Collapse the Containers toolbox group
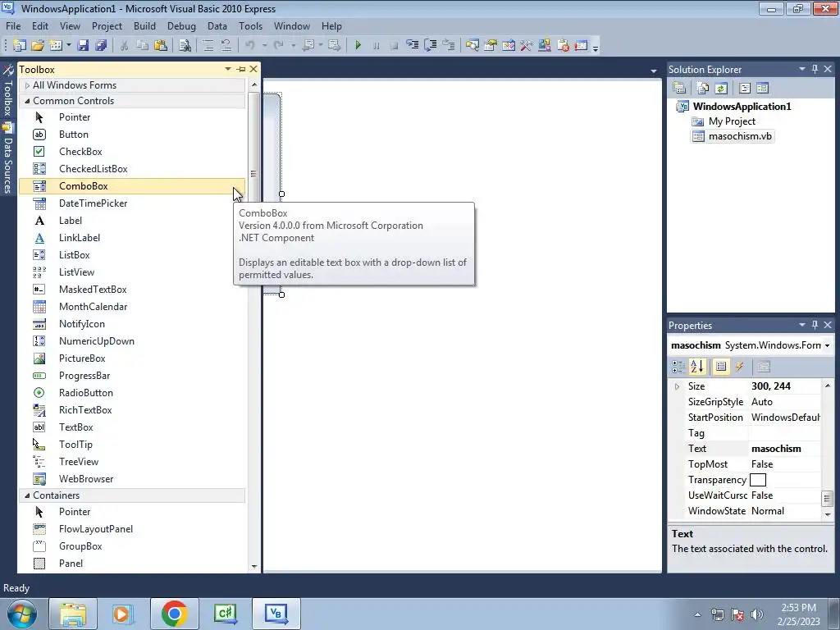This screenshot has height=630, width=840. click(27, 495)
